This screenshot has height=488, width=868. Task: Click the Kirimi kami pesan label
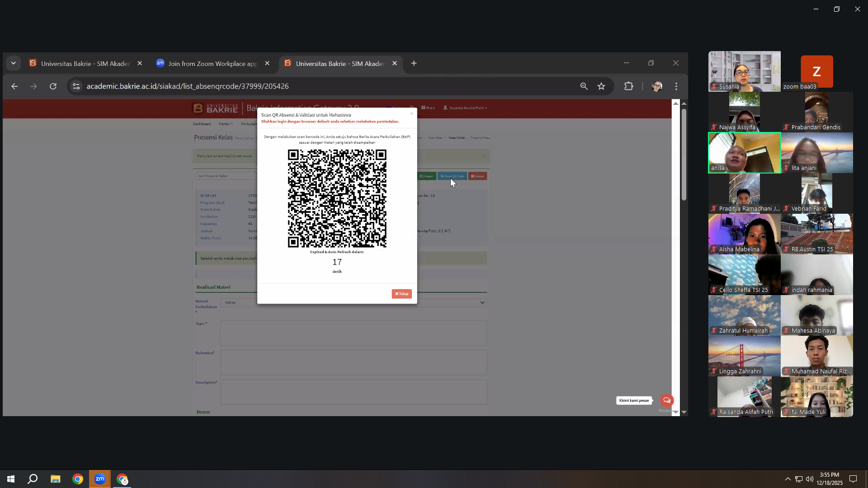click(x=634, y=400)
